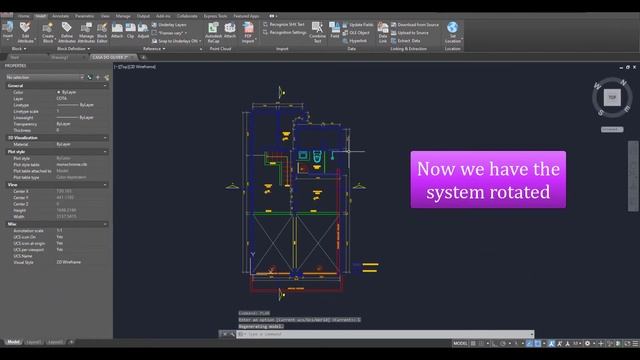Collapse the 3D Visualization section
The height and width of the screenshot is (360, 640).
click(105, 138)
